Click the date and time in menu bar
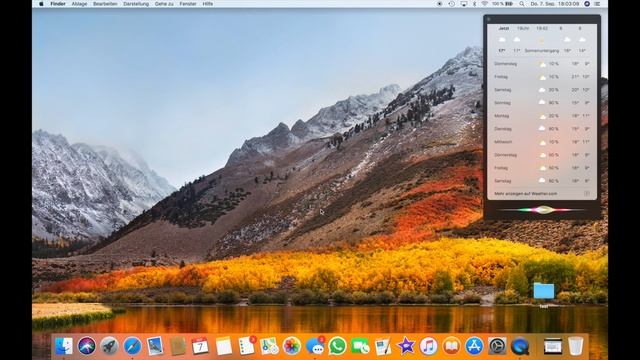 pos(555,4)
